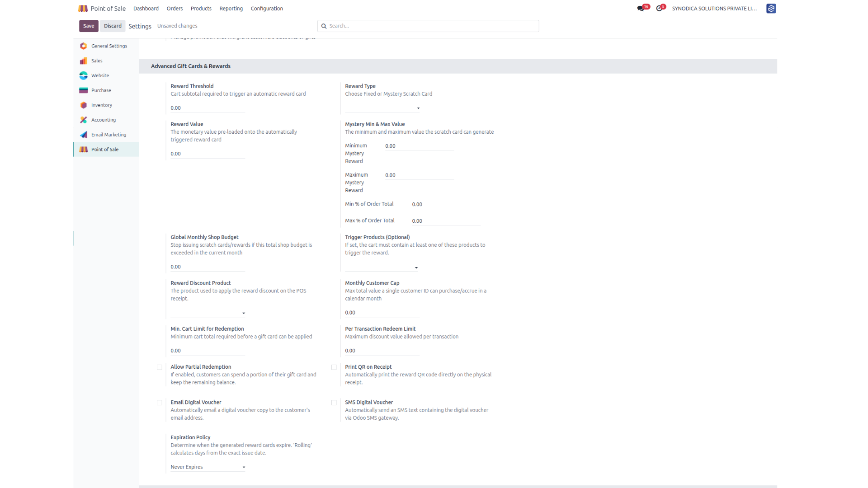Open the Reward Type dropdown
This screenshot has width=868, height=488.
(x=382, y=108)
